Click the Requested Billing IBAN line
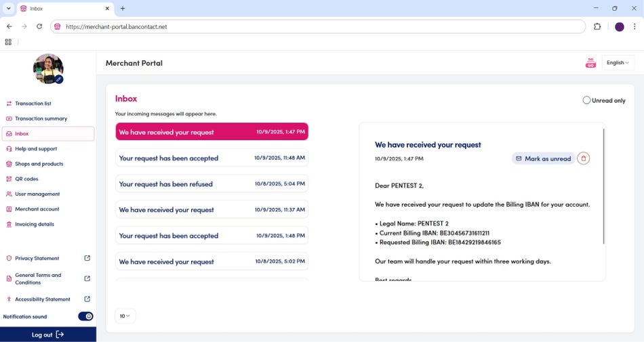This screenshot has height=342, width=644. [x=438, y=242]
